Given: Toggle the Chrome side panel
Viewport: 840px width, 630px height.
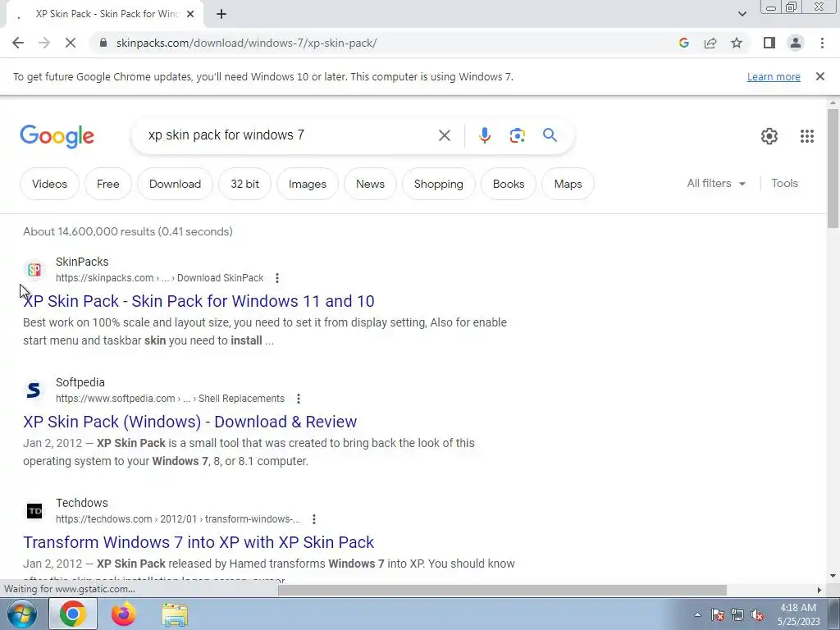Looking at the screenshot, I should pyautogui.click(x=769, y=43).
